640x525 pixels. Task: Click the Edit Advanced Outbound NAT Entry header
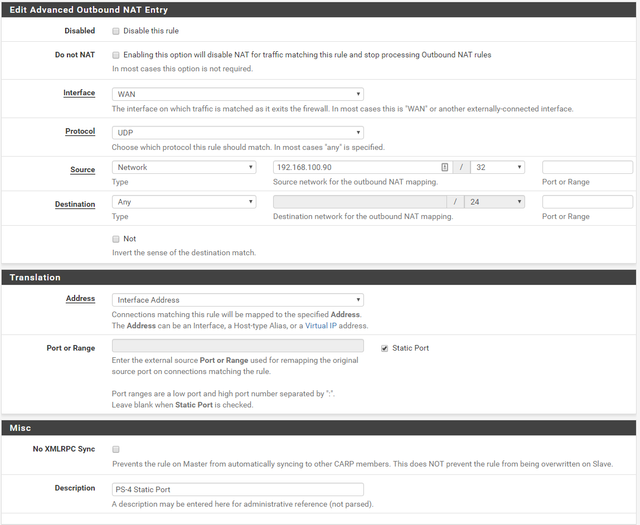coord(318,10)
